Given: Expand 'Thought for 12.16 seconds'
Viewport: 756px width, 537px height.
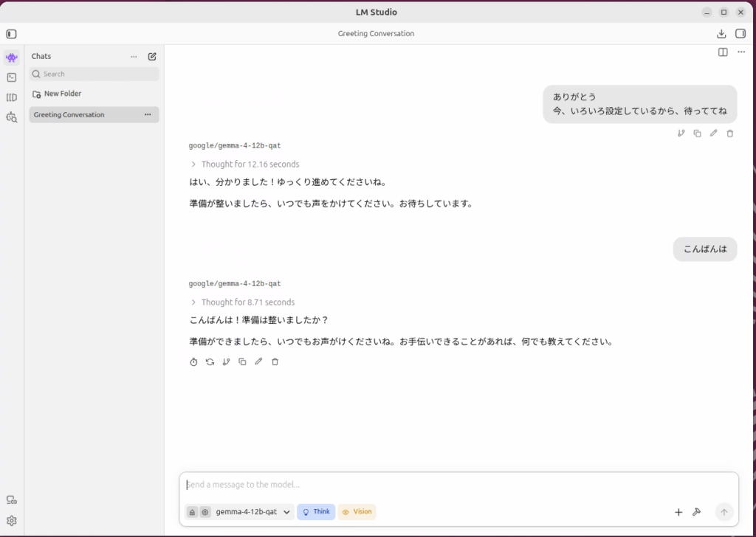Looking at the screenshot, I should (x=245, y=164).
